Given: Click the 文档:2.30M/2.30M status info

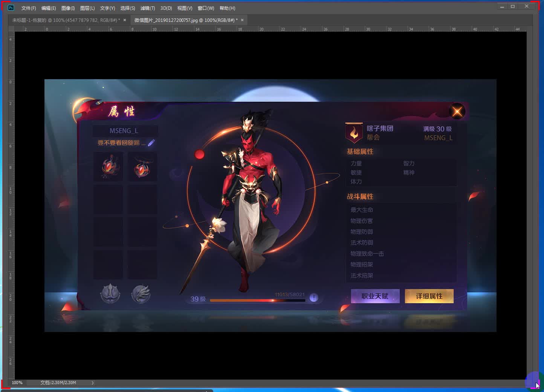Looking at the screenshot, I should click(58, 383).
